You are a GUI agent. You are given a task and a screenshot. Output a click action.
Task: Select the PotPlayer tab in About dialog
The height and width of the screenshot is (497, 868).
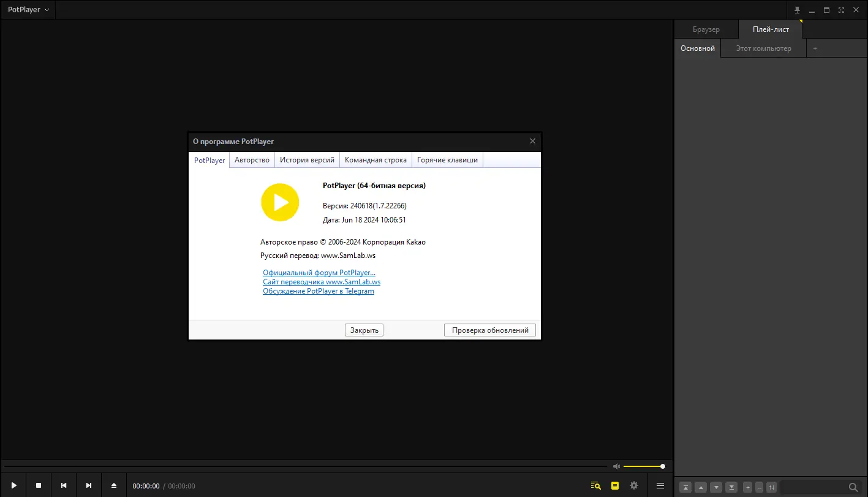pos(209,160)
